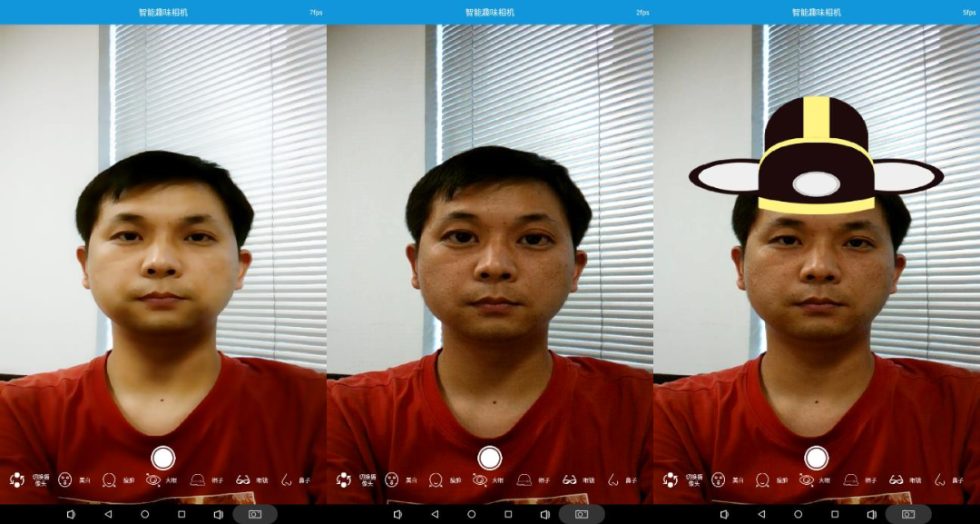
Task: Tap the 美白 whitening face icon in 7fps screen
Action: [65, 480]
